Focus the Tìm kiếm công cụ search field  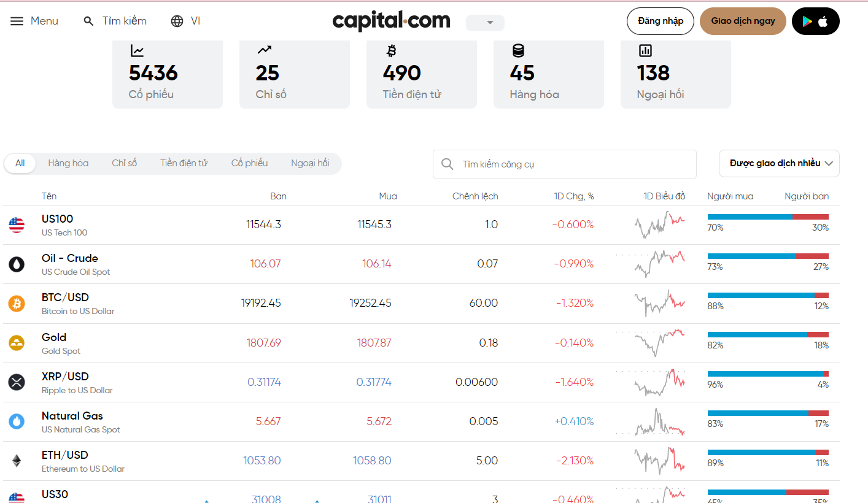coord(565,164)
